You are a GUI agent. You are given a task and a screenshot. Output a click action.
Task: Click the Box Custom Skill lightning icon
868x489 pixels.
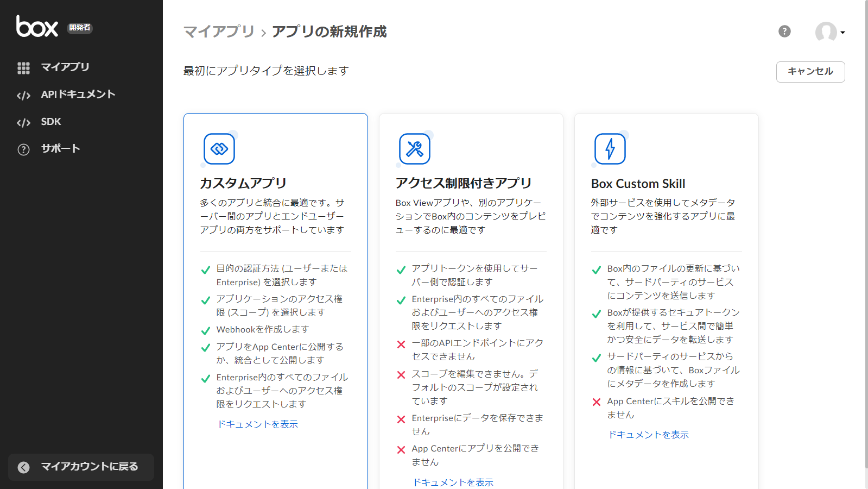(610, 148)
